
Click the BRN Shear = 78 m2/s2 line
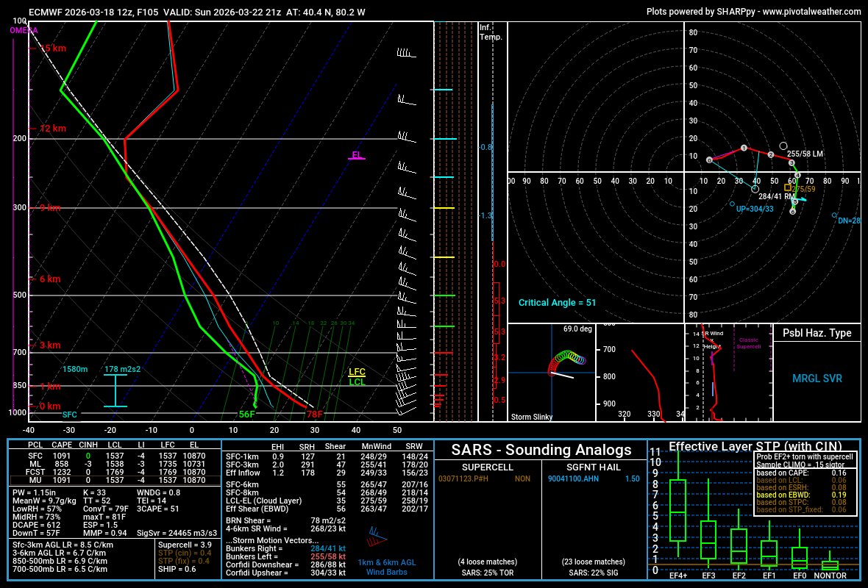pyautogui.click(x=285, y=520)
